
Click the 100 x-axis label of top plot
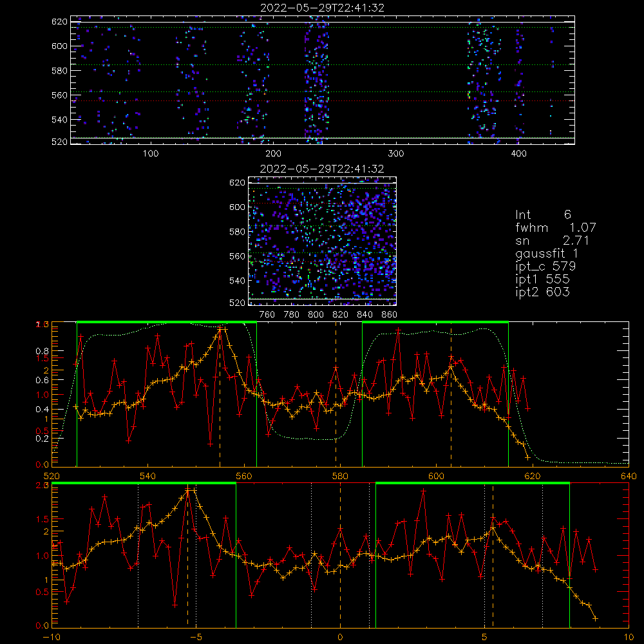click(x=151, y=154)
